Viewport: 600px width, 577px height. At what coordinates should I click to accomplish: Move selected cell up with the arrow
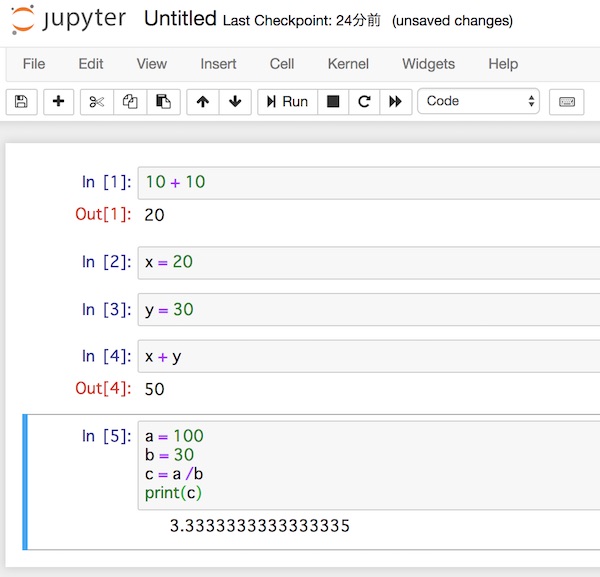(x=203, y=102)
